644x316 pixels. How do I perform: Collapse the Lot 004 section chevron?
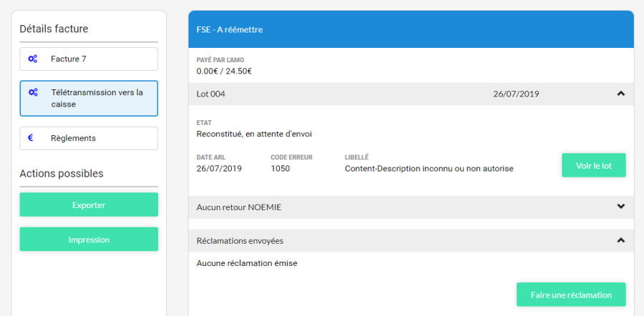pyautogui.click(x=620, y=94)
